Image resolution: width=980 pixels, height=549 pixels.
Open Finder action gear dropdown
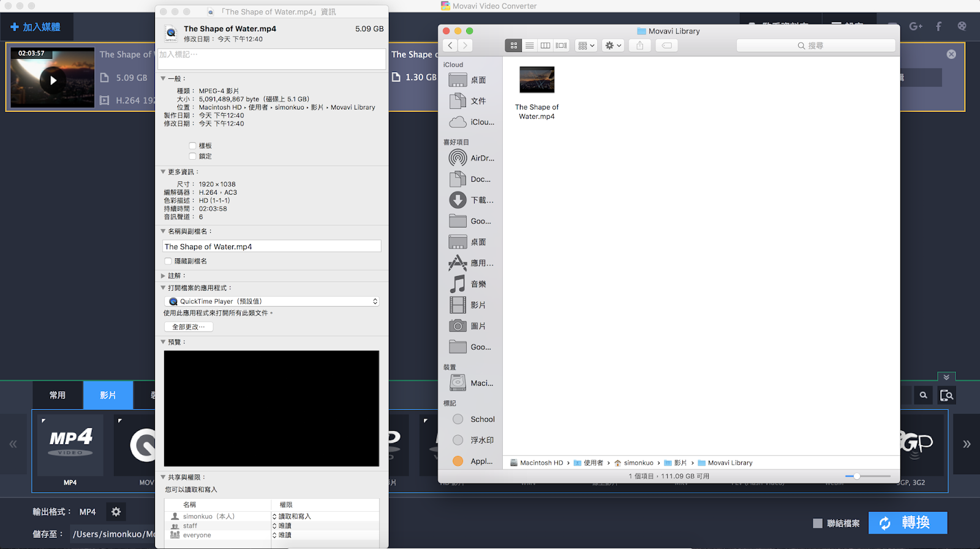pyautogui.click(x=613, y=45)
